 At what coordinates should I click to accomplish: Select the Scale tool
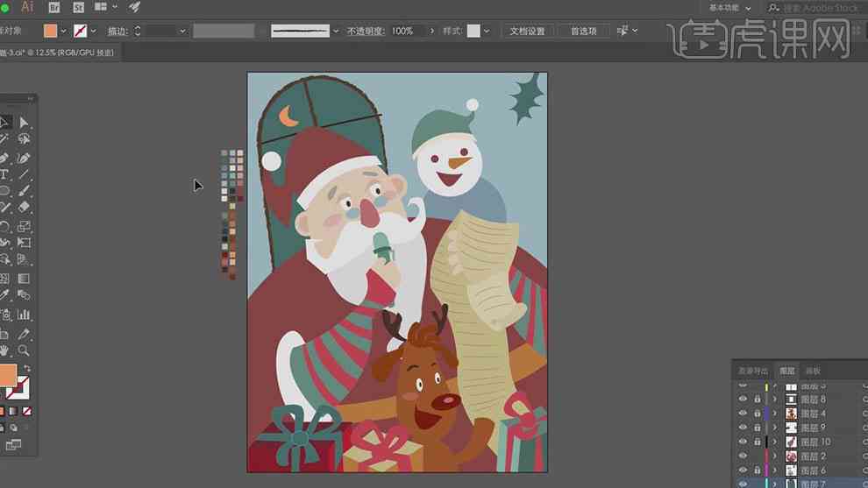[x=24, y=226]
